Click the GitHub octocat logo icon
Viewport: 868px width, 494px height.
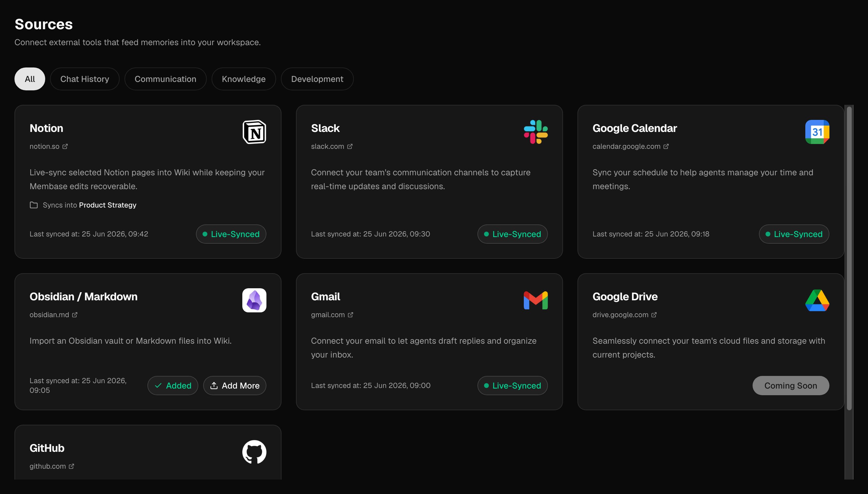pyautogui.click(x=254, y=452)
